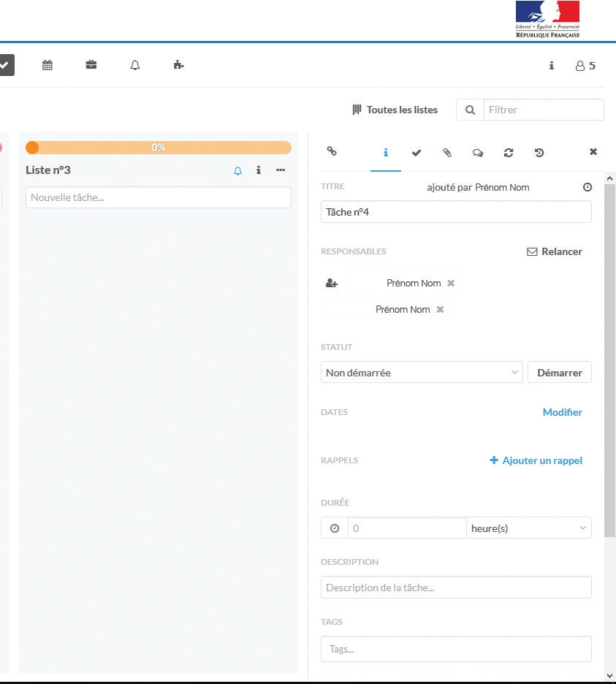Close the task details panel
This screenshot has height=684, width=616.
pyautogui.click(x=593, y=152)
